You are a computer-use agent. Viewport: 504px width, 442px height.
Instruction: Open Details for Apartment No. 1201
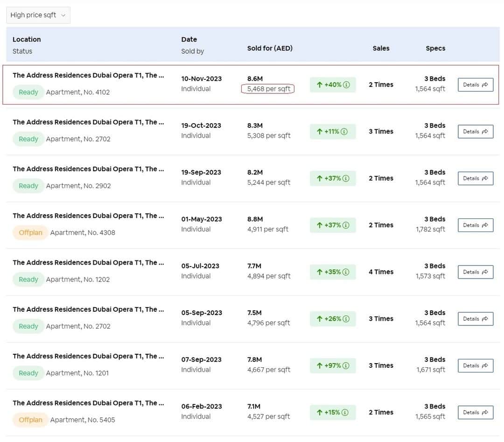476,365
